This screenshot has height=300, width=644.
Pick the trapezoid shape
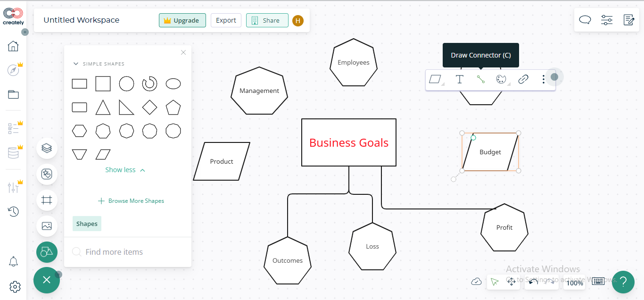[79, 154]
